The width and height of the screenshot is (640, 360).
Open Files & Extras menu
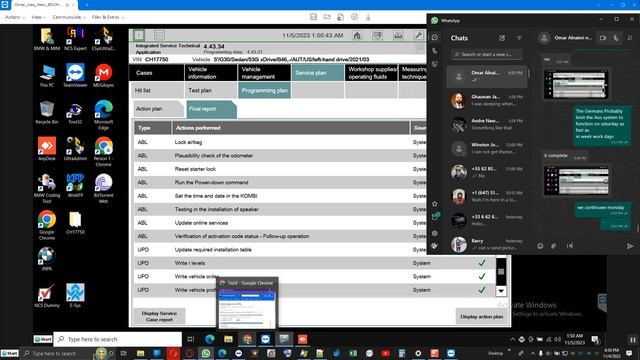tap(108, 17)
